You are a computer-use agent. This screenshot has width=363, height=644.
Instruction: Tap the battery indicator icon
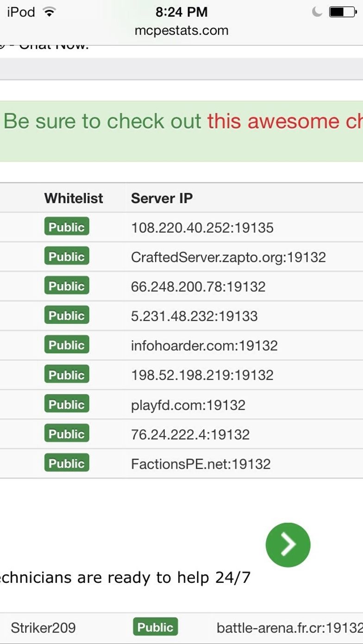pos(343,12)
